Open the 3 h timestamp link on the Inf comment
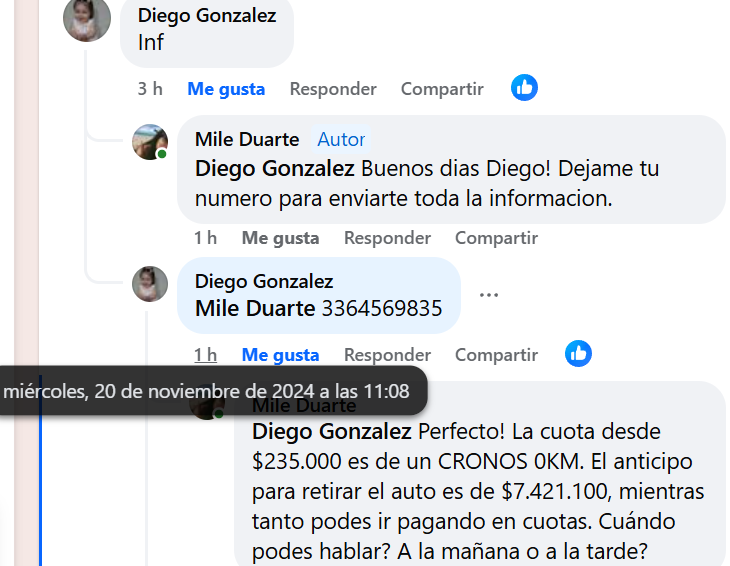Screen dimensions: 730x566 [150, 88]
